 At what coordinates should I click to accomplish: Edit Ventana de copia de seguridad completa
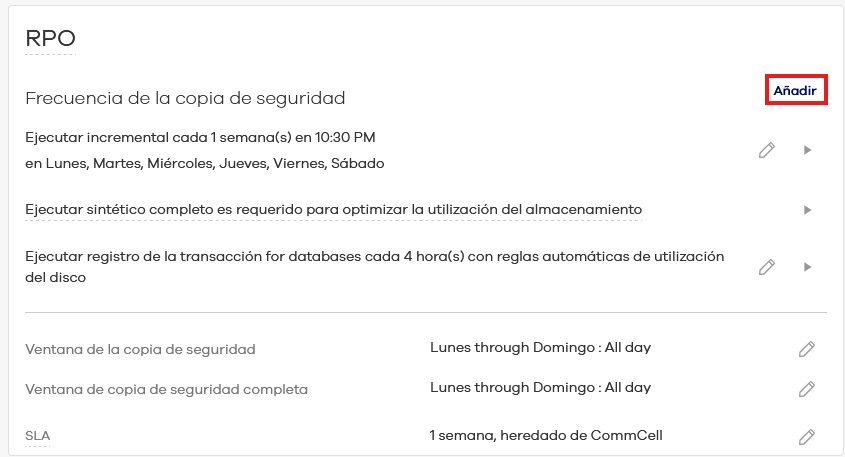pos(807,389)
